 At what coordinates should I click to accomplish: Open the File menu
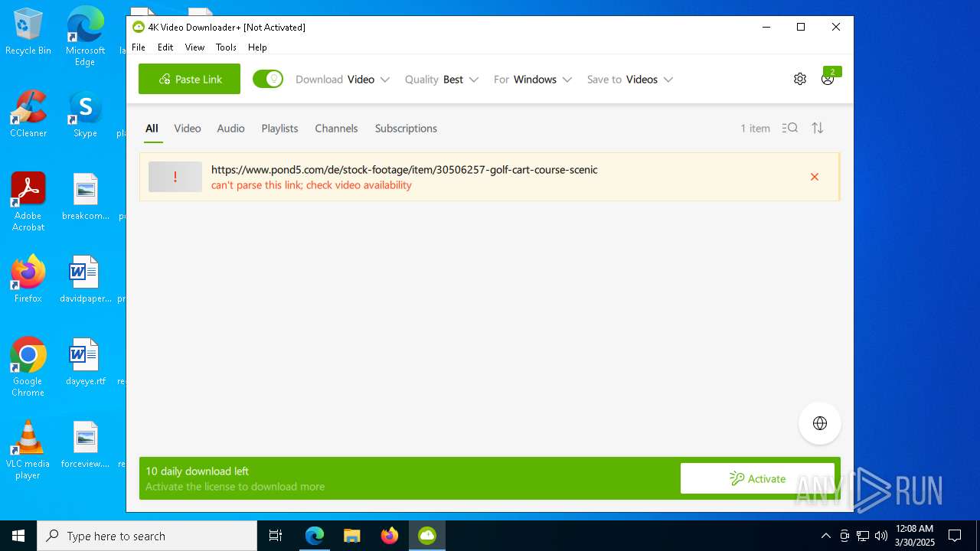click(x=139, y=47)
